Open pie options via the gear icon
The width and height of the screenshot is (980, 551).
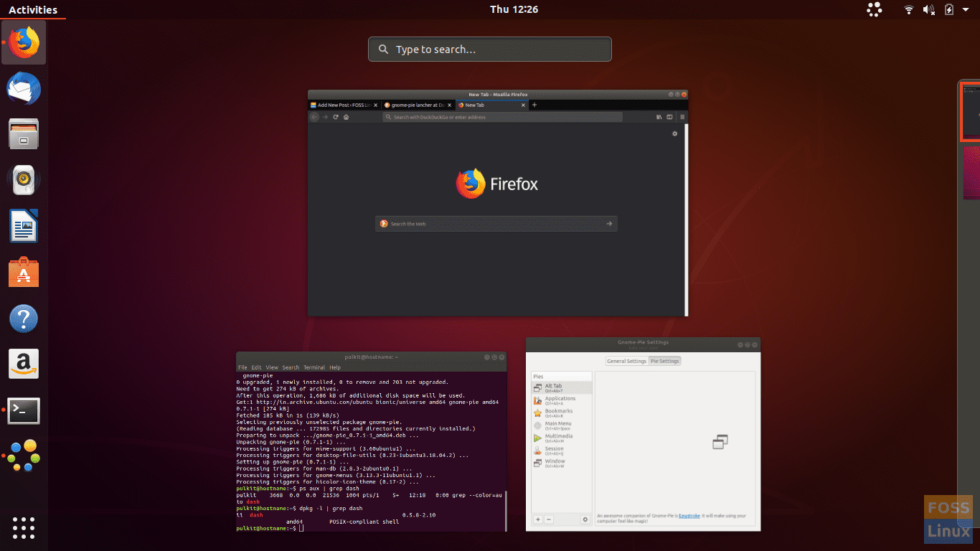pyautogui.click(x=585, y=519)
